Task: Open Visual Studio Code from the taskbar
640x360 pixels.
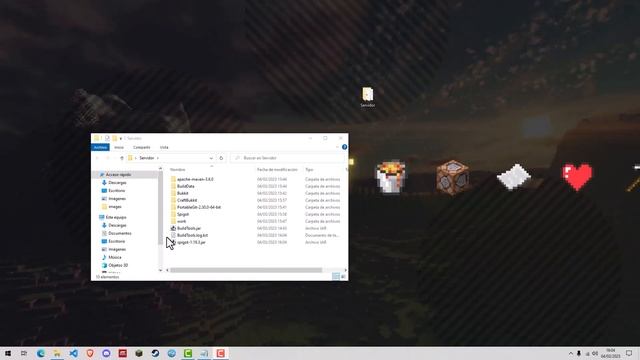Action: [x=73, y=353]
